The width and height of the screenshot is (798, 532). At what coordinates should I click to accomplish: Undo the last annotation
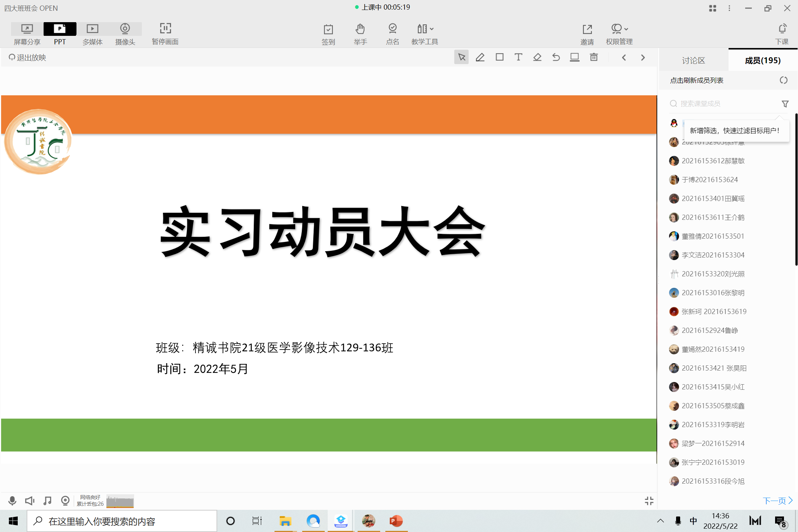556,57
